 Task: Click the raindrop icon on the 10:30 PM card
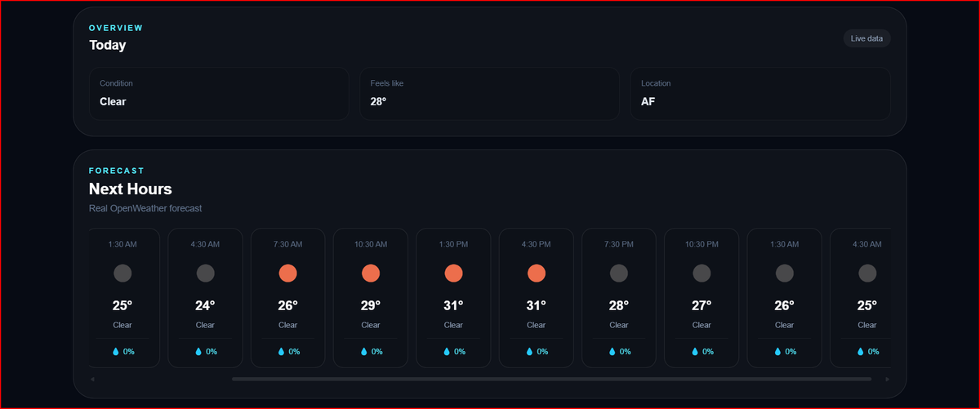pyautogui.click(x=695, y=352)
